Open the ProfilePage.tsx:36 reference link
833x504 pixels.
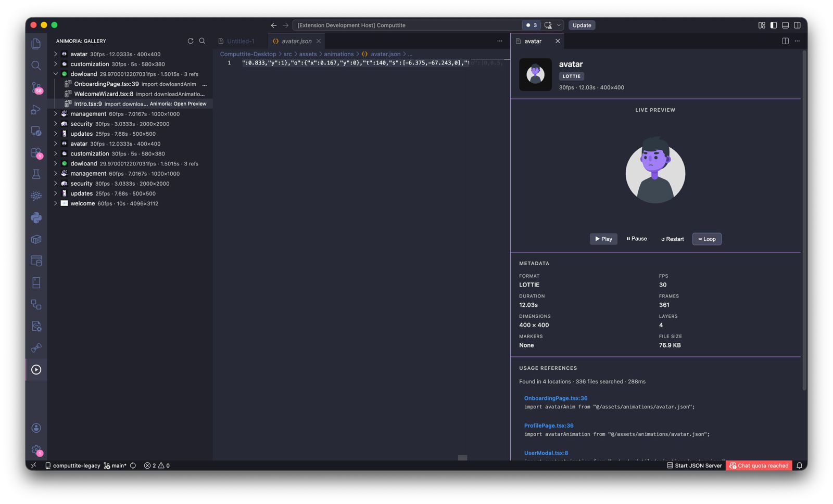(x=548, y=425)
